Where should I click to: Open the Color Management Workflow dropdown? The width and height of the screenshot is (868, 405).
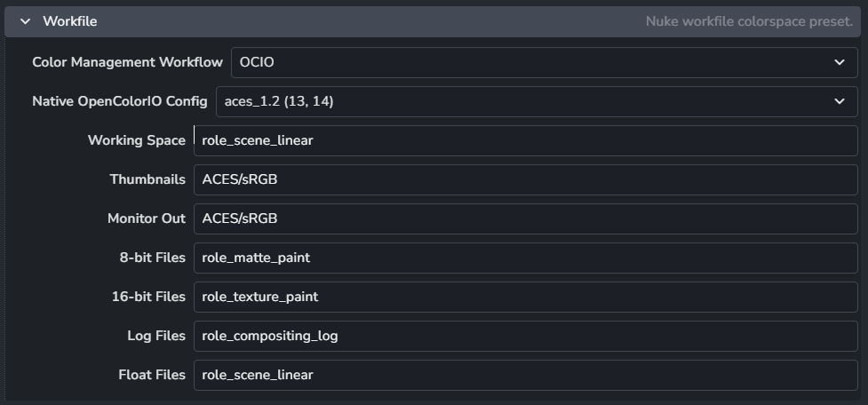[x=544, y=62]
